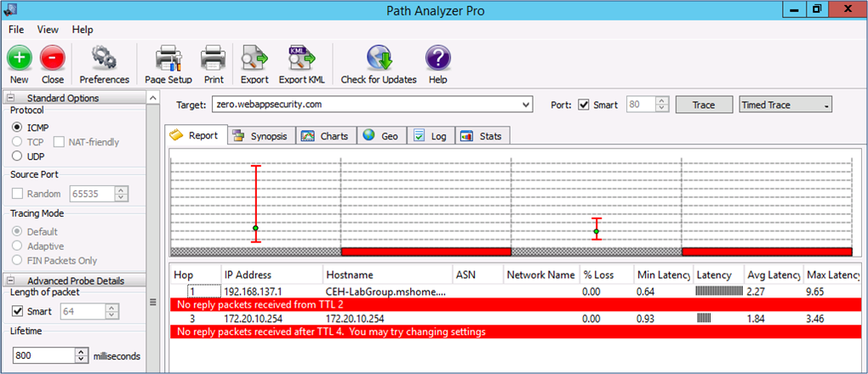Viewport: 868px width, 374px height.
Task: Click the purple Help question icon
Action: coord(437,58)
